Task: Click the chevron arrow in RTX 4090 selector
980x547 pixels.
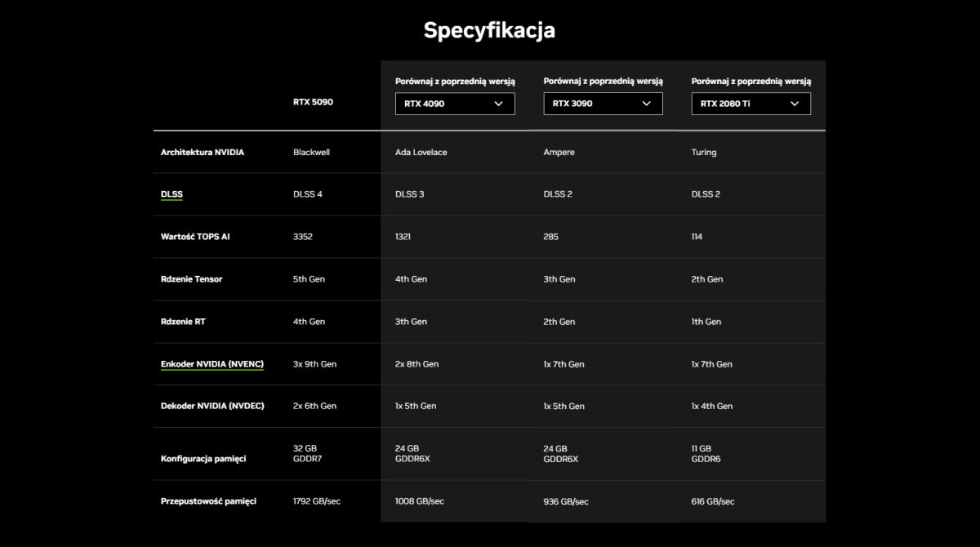Action: (x=499, y=104)
